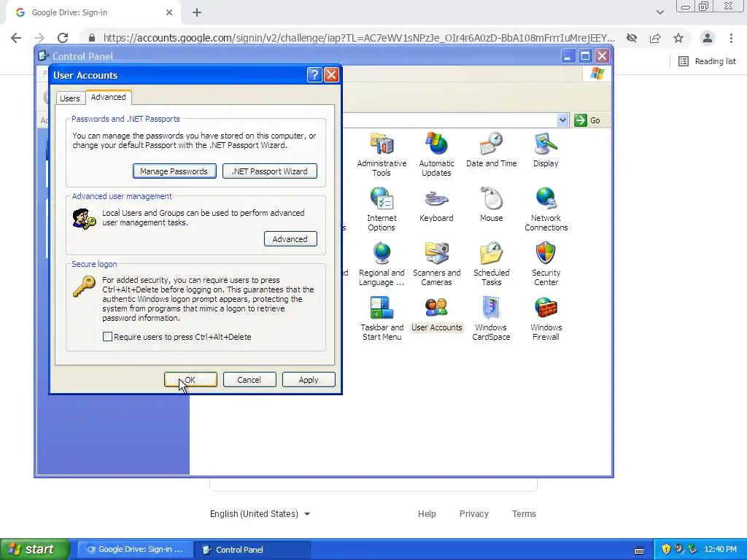The image size is (747, 560).
Task: Open Security Center icon
Action: pyautogui.click(x=546, y=264)
